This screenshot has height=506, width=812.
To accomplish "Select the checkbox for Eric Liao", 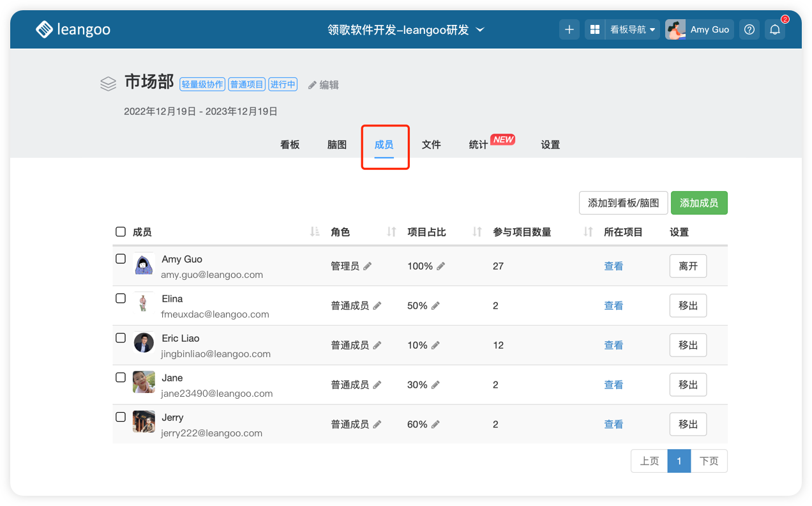I will [x=121, y=338].
